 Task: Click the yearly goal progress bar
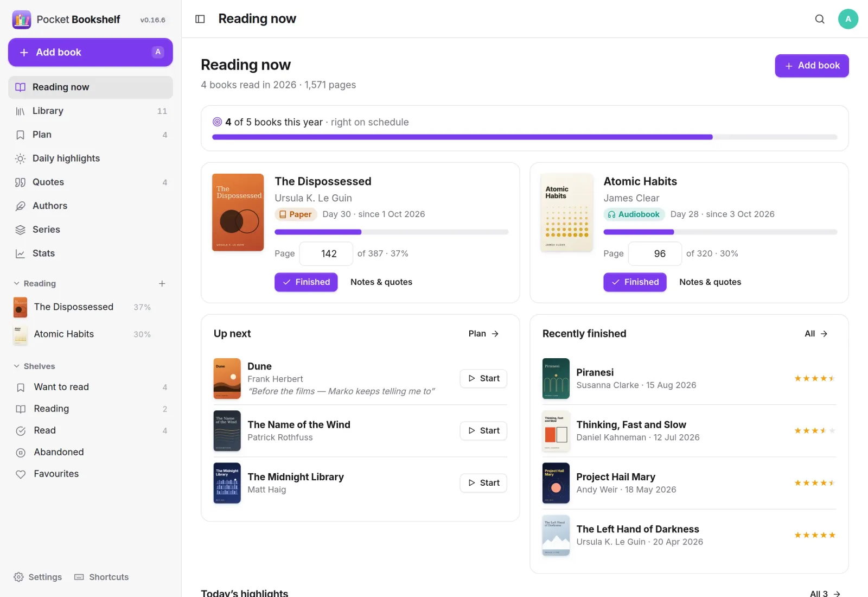coord(525,137)
